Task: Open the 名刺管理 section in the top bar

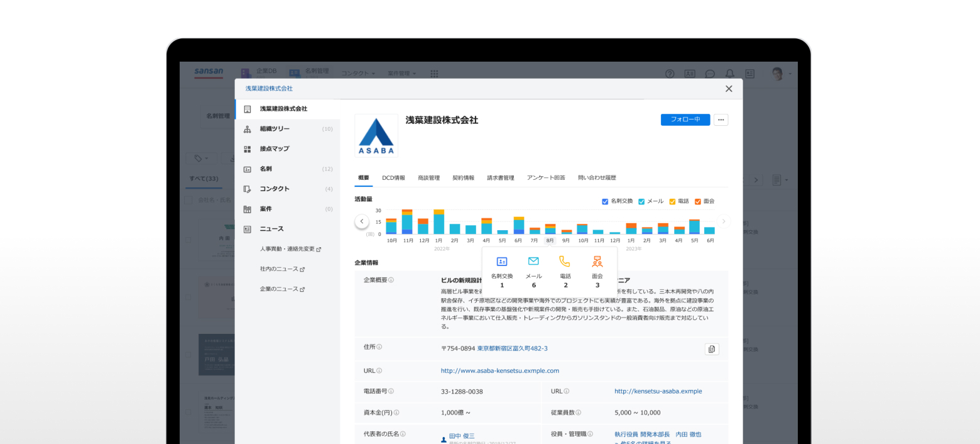Action: pyautogui.click(x=308, y=72)
